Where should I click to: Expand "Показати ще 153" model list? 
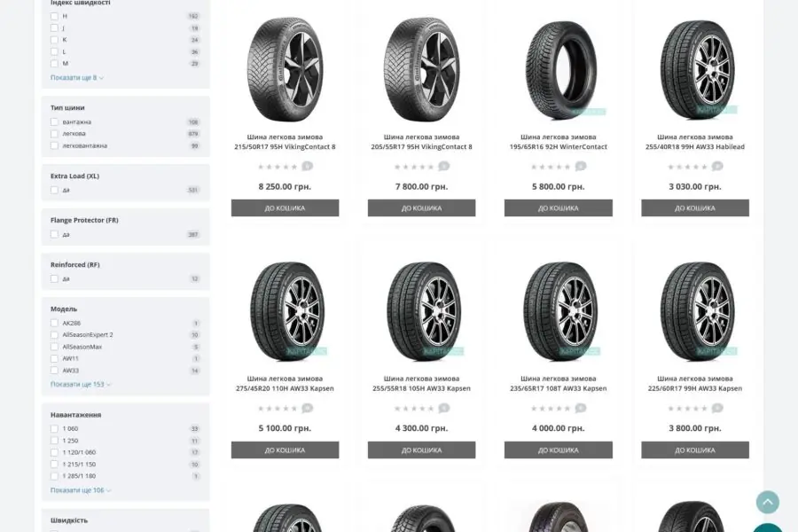click(x=81, y=384)
